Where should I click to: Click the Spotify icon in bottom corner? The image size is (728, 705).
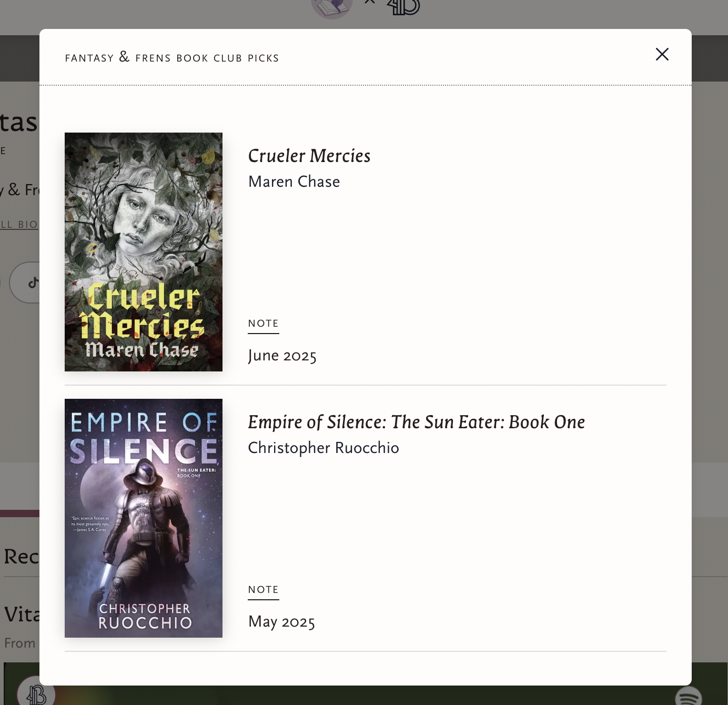coord(689,696)
